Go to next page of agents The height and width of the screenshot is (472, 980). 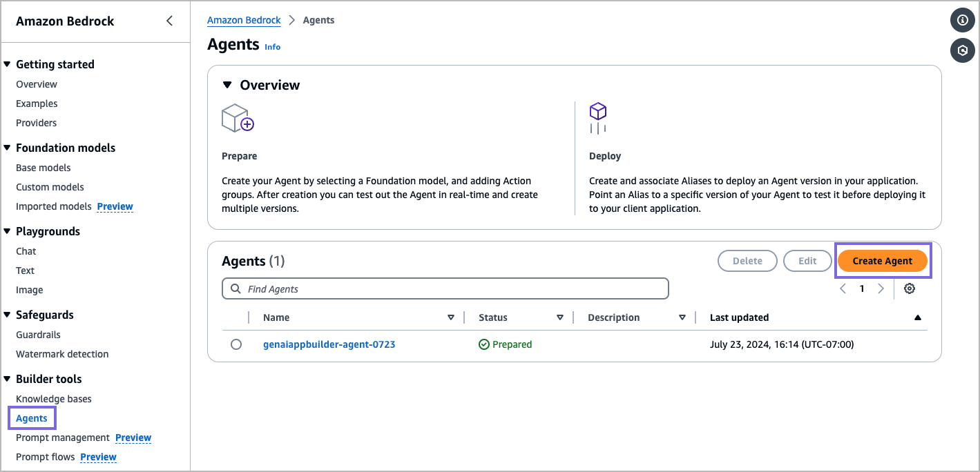881,288
